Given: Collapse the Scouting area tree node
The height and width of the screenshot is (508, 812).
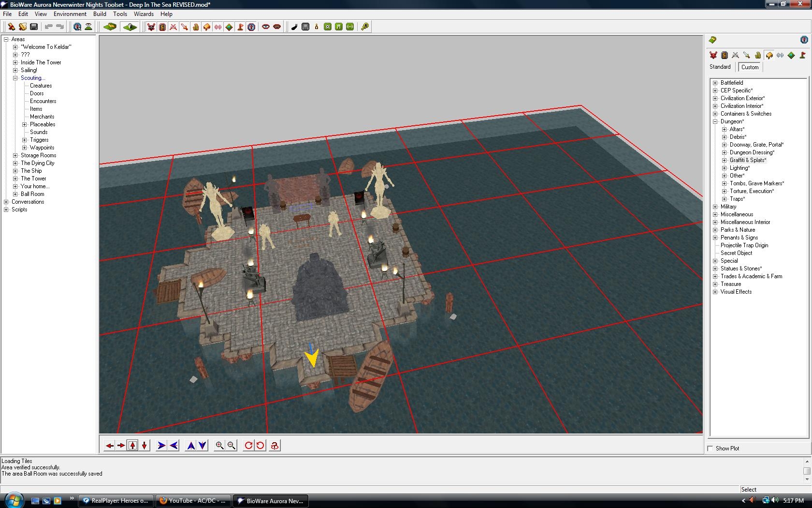Looking at the screenshot, I should pyautogui.click(x=15, y=78).
